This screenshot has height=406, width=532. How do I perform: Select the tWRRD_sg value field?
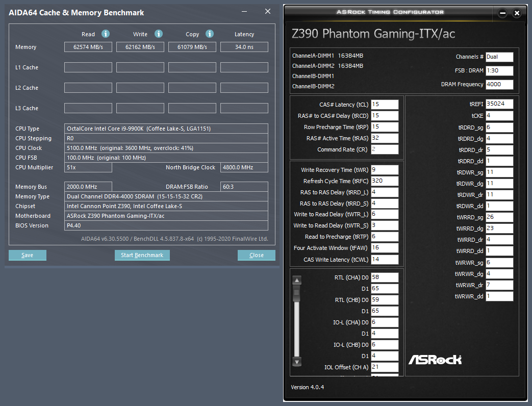click(499, 217)
